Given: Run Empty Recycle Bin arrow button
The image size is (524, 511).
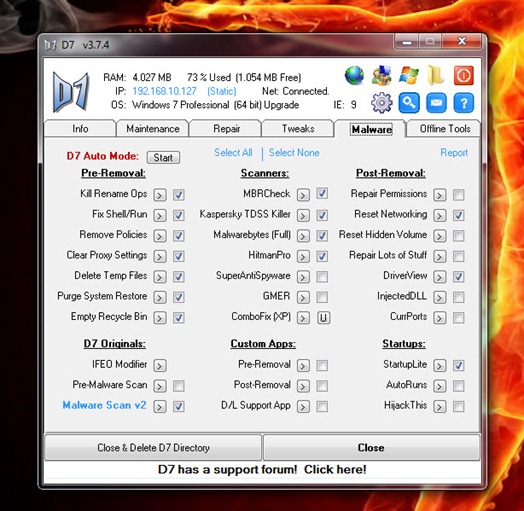Looking at the screenshot, I should click(160, 317).
